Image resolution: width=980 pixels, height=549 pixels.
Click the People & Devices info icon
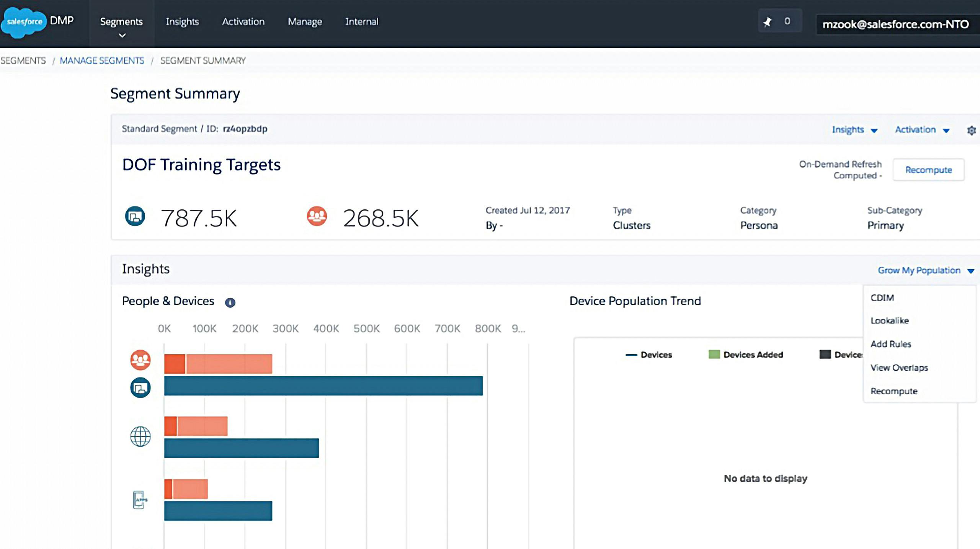pos(230,302)
